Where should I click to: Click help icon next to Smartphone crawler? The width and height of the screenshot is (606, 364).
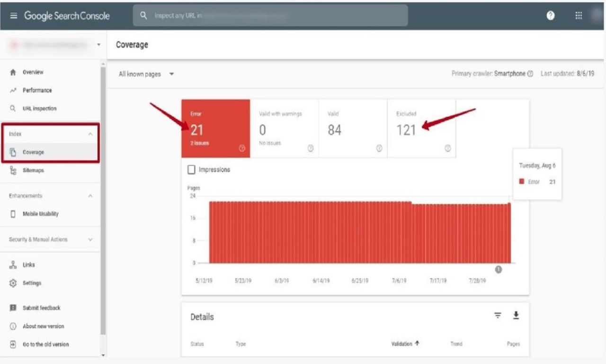530,74
